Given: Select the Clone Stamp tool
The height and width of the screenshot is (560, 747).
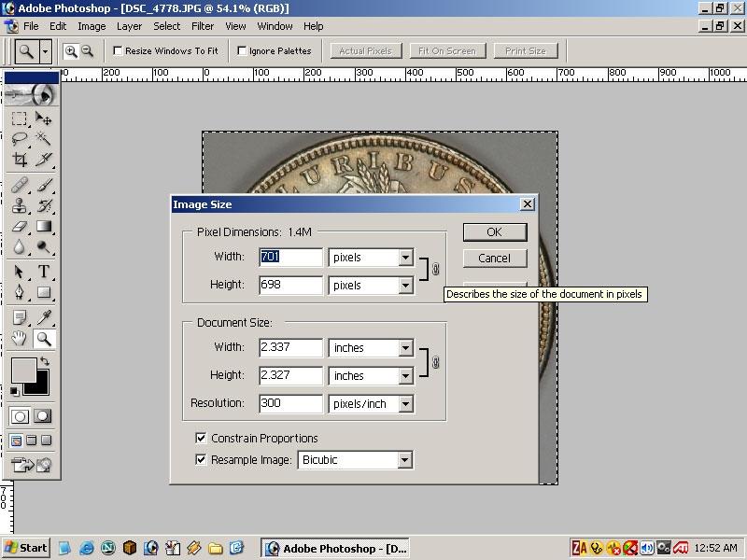Looking at the screenshot, I should click(x=20, y=204).
